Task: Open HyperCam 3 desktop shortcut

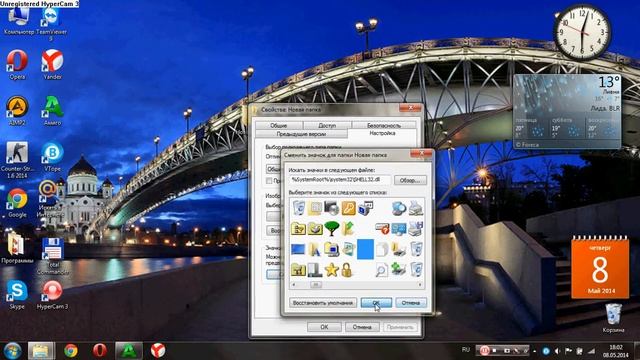Action: 52,294
